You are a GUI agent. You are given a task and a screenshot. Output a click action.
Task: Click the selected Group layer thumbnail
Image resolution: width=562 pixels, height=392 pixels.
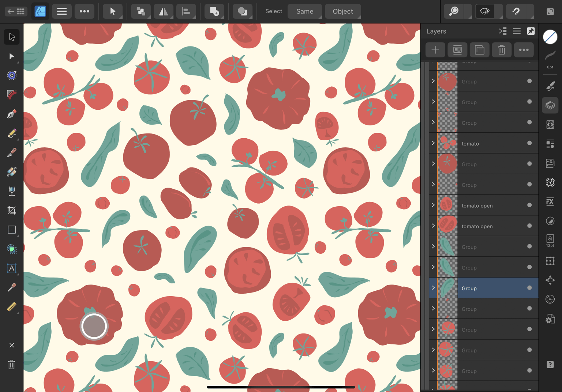448,288
